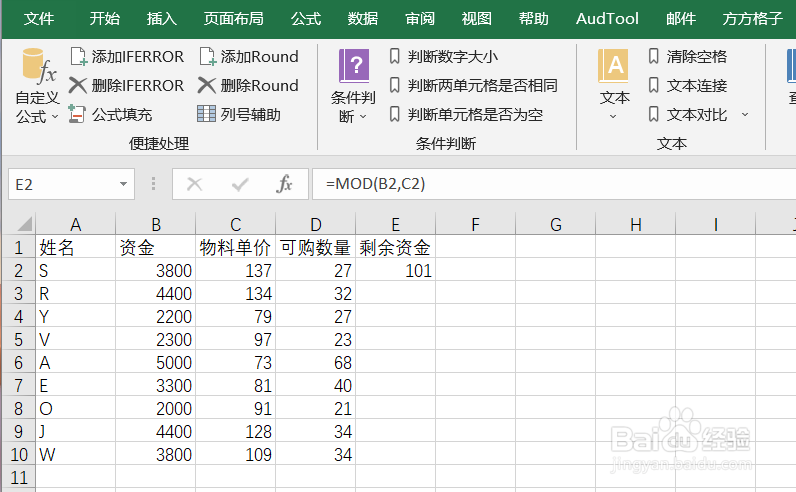
Task: Switch to the 邮件 tab
Action: point(681,19)
